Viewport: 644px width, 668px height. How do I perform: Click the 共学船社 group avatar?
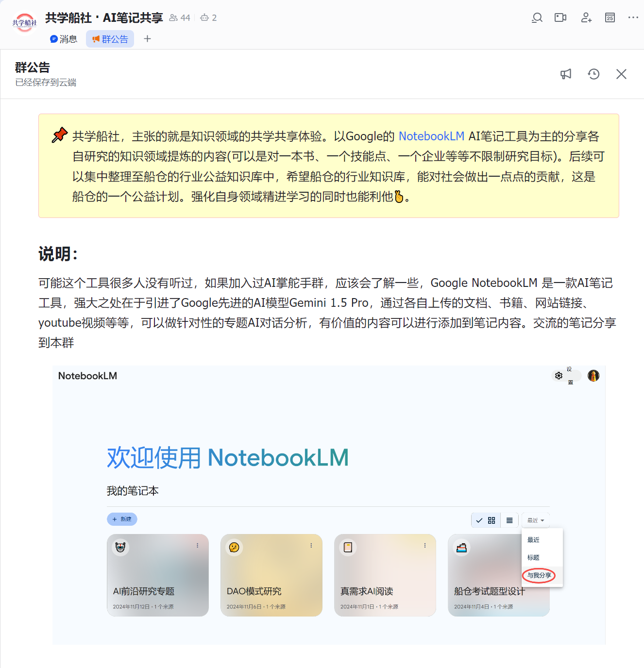click(x=24, y=23)
